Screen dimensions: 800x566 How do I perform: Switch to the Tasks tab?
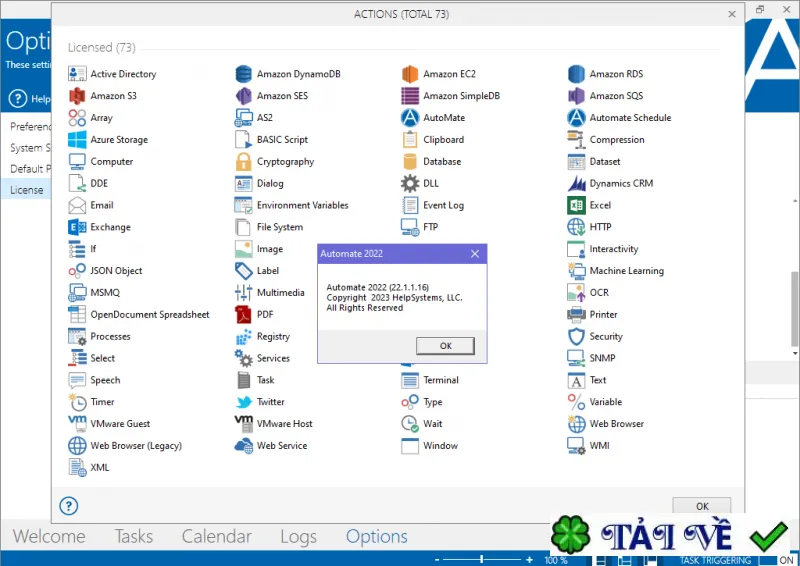(x=134, y=536)
